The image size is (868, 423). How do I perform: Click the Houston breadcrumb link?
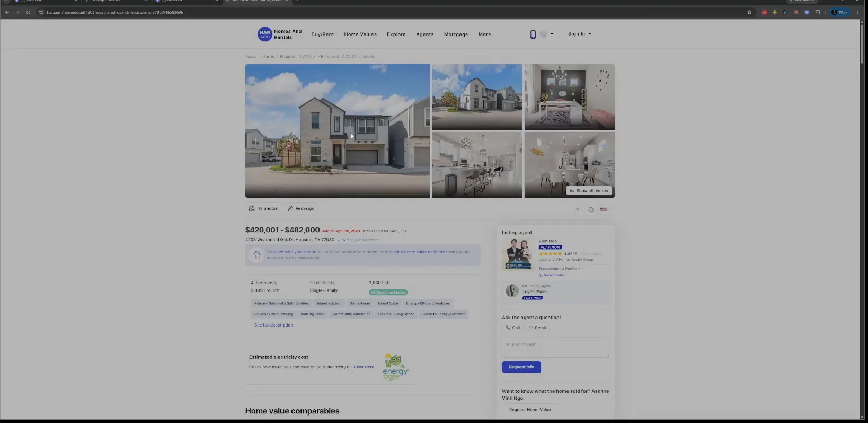(288, 56)
